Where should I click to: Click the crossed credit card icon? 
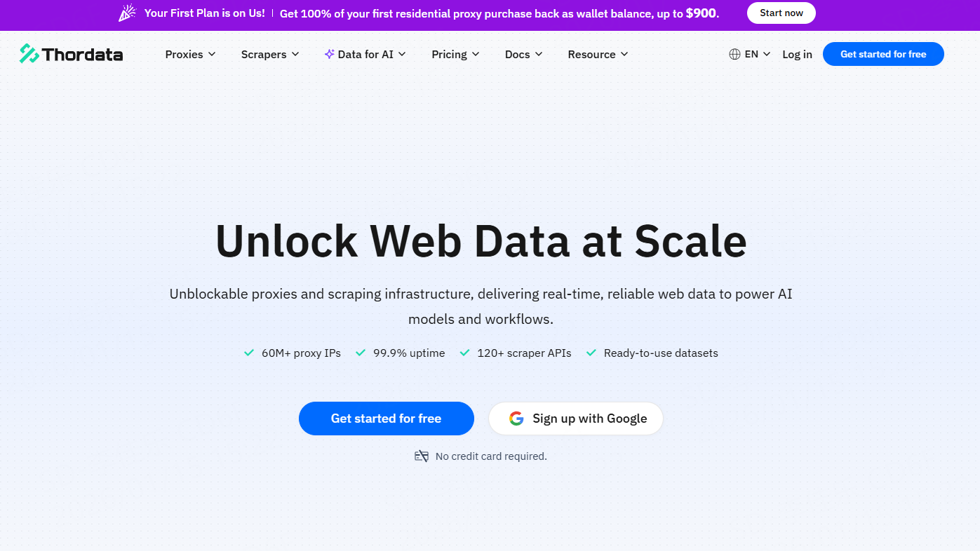(422, 456)
